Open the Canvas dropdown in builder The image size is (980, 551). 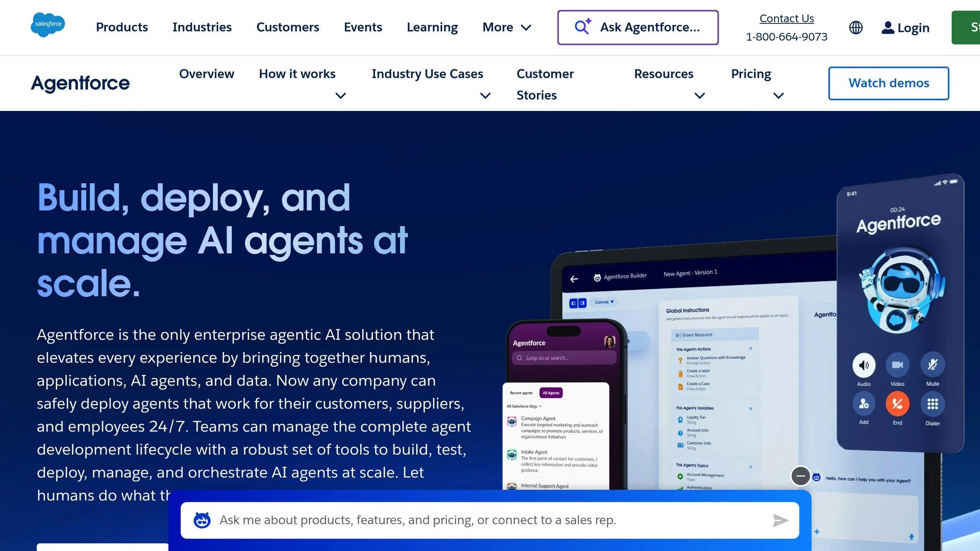pyautogui.click(x=604, y=302)
